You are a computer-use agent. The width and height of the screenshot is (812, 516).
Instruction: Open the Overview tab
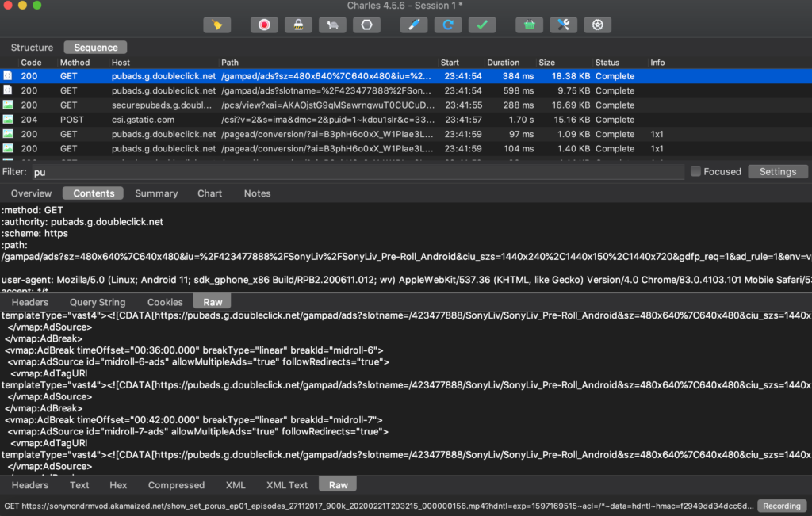[31, 193]
